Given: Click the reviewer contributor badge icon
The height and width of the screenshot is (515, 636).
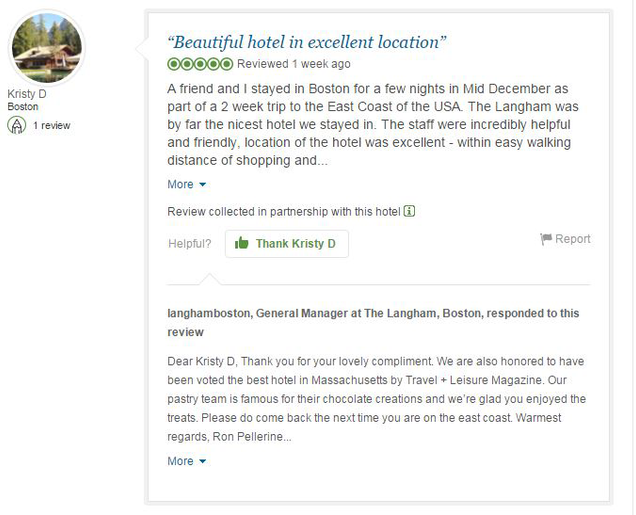Looking at the screenshot, I should (17, 125).
